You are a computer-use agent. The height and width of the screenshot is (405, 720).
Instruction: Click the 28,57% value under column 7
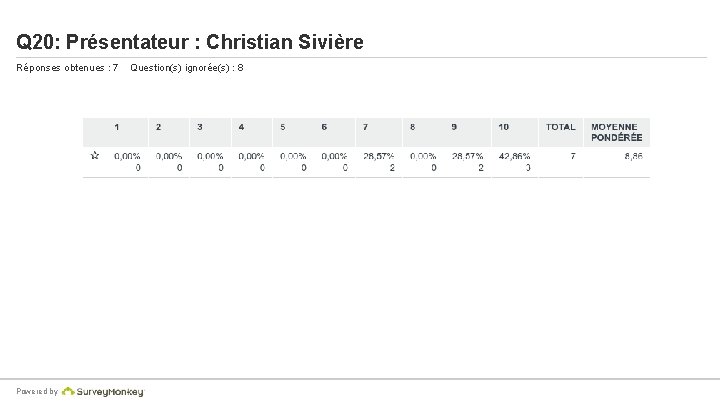click(379, 156)
